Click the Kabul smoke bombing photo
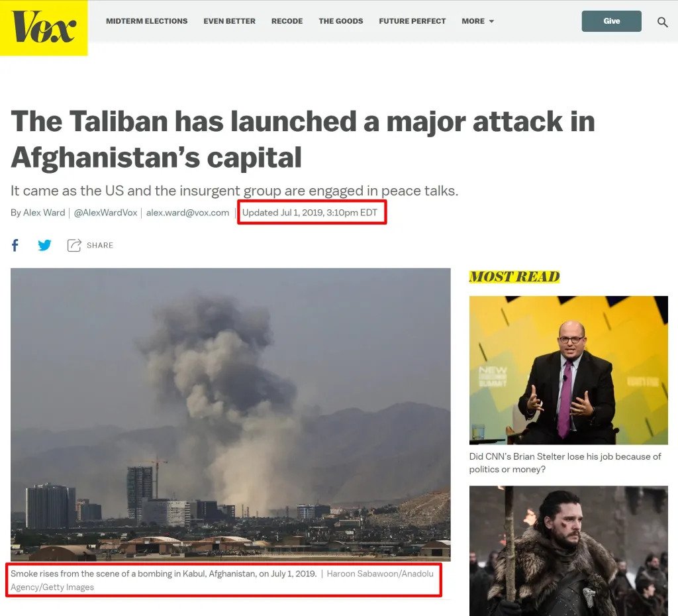This screenshot has height=616, width=678. click(230, 415)
